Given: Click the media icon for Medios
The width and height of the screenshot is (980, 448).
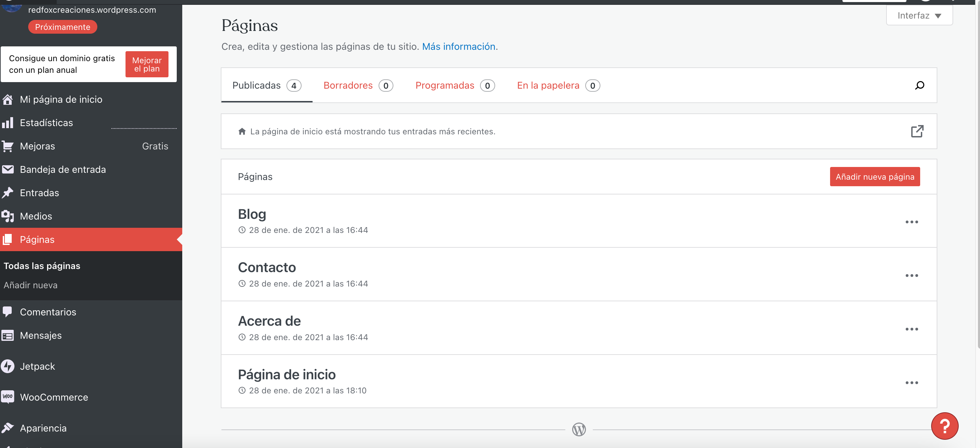Looking at the screenshot, I should [x=8, y=216].
